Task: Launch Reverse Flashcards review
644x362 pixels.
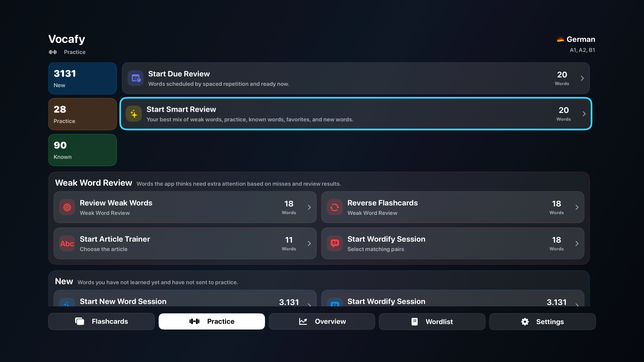Action: 453,207
